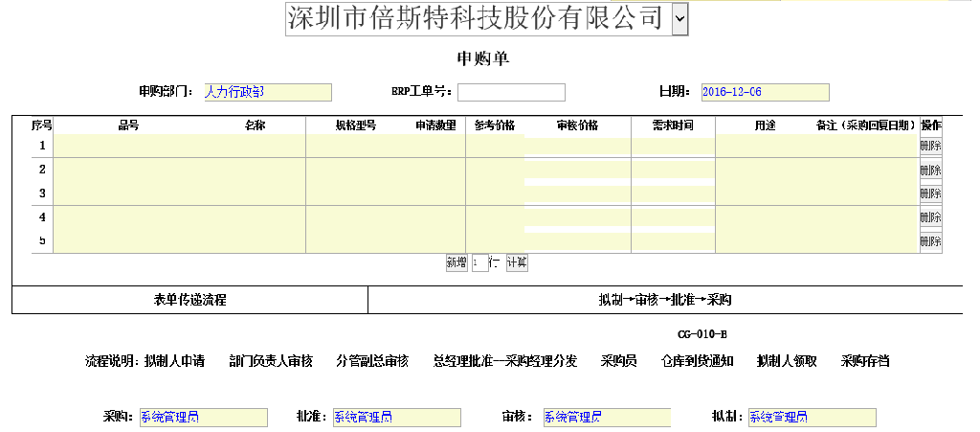
Task: Delete row 3 with its 删除 button
Action: pyautogui.click(x=930, y=193)
